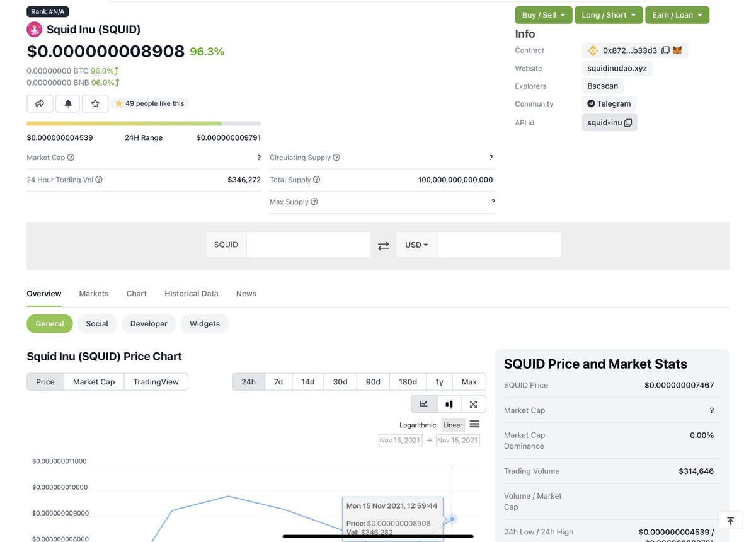Image resolution: width=756 pixels, height=542 pixels.
Task: Copy the contract address with copy icon
Action: tap(665, 50)
